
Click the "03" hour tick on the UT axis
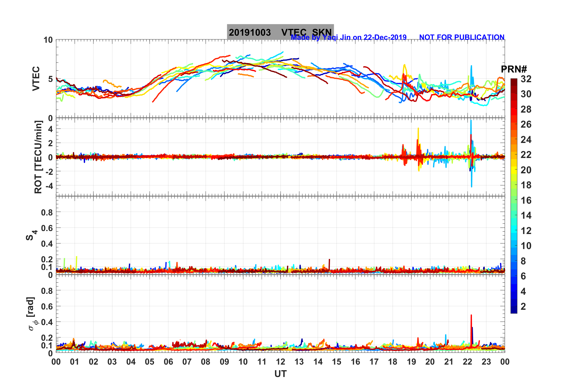click(x=112, y=362)
